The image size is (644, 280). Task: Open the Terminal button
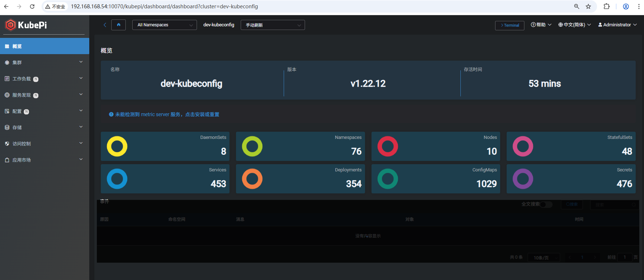pos(510,25)
